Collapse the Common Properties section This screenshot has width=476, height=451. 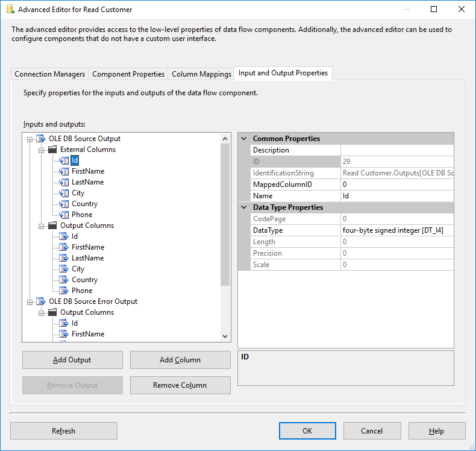pyautogui.click(x=244, y=139)
